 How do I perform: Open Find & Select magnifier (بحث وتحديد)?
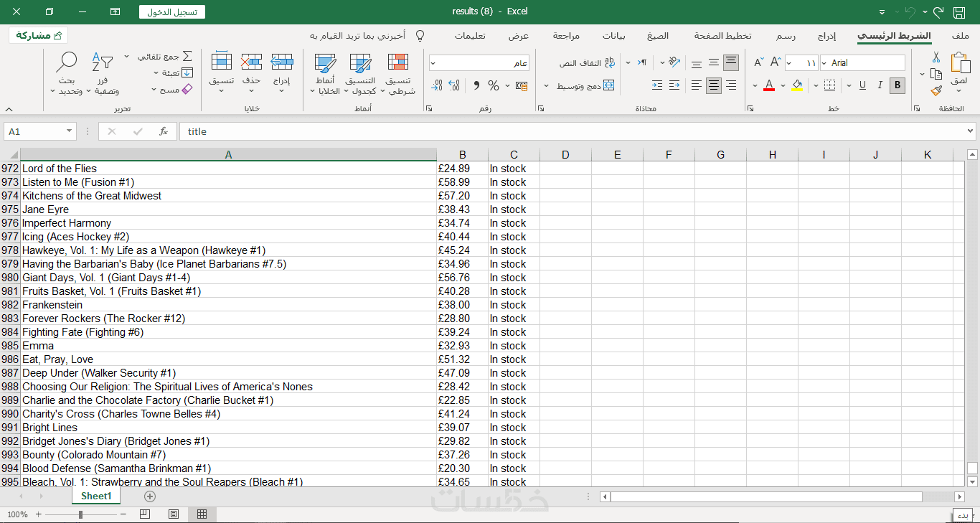[x=67, y=74]
